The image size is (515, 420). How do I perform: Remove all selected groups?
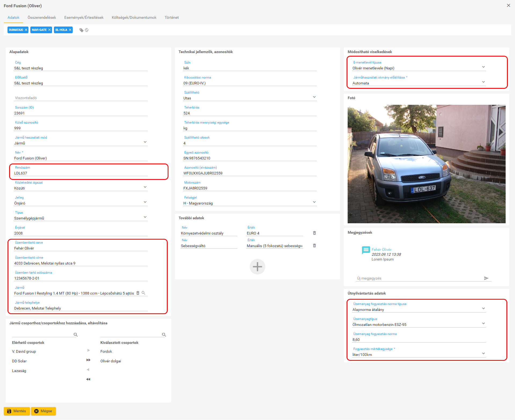[x=88, y=379]
